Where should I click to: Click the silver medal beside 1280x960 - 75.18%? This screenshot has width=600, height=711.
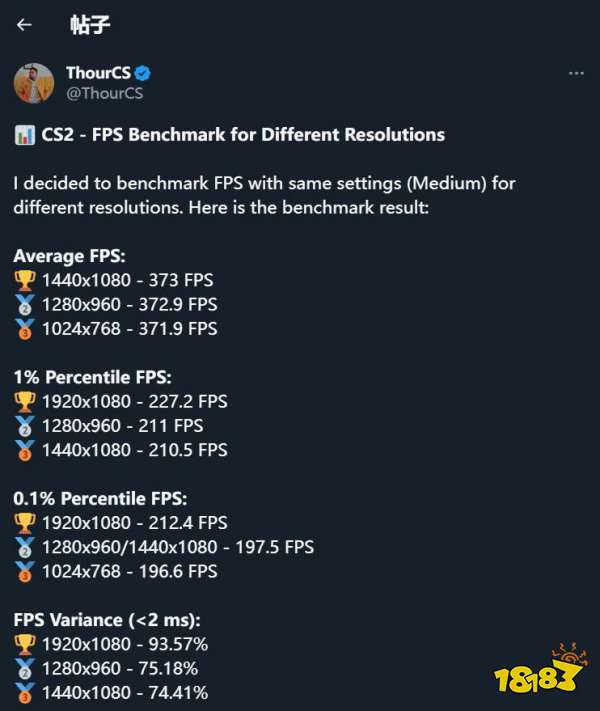(x=25, y=669)
